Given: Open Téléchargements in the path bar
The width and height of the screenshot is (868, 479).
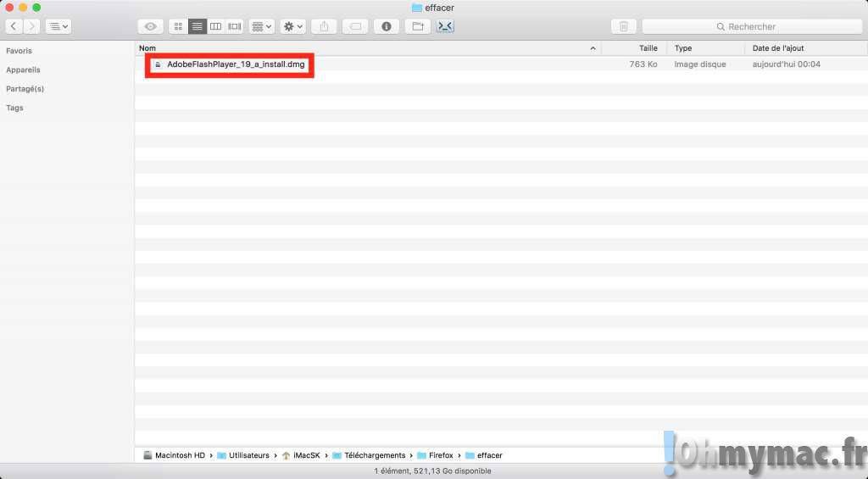Looking at the screenshot, I should (374, 455).
